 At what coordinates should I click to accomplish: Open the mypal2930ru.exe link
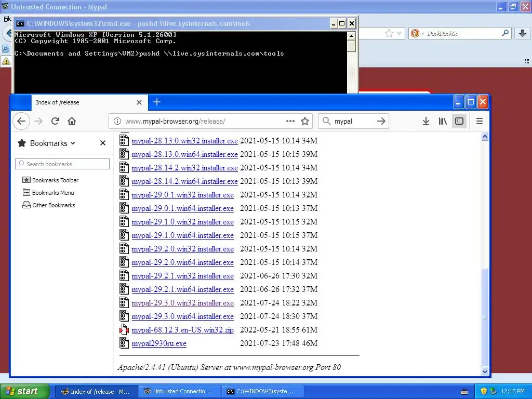[x=159, y=343]
